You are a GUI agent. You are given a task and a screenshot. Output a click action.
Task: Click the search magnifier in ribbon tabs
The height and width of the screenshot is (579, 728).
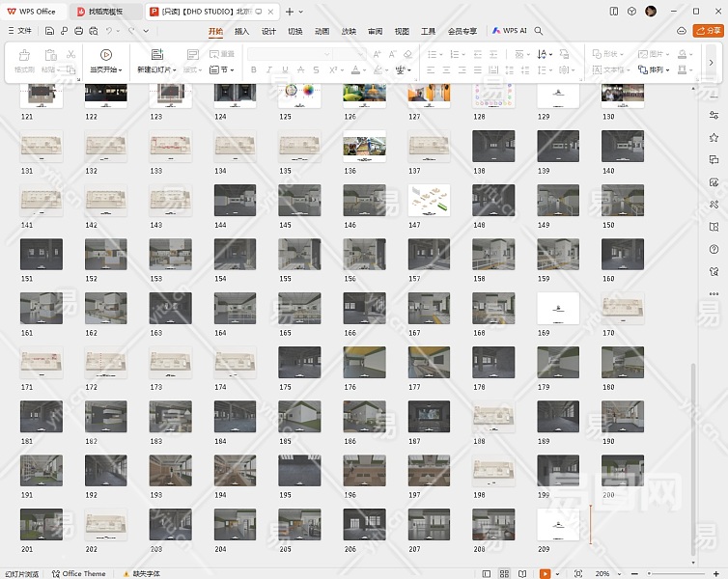[x=539, y=31]
